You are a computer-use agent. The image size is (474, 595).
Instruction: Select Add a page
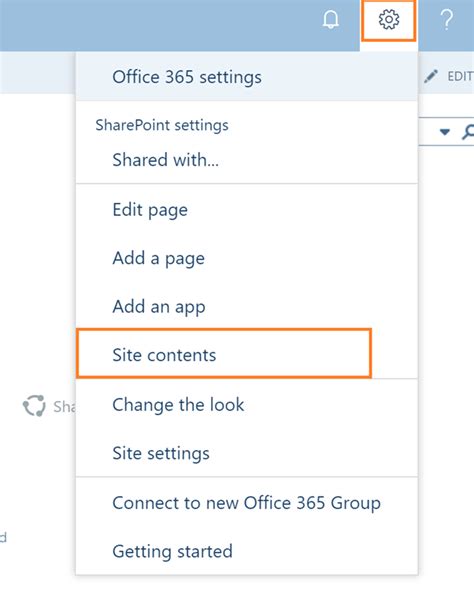pyautogui.click(x=247, y=258)
